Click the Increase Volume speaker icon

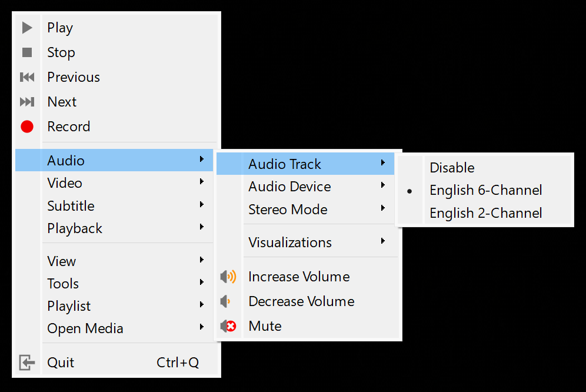[228, 277]
